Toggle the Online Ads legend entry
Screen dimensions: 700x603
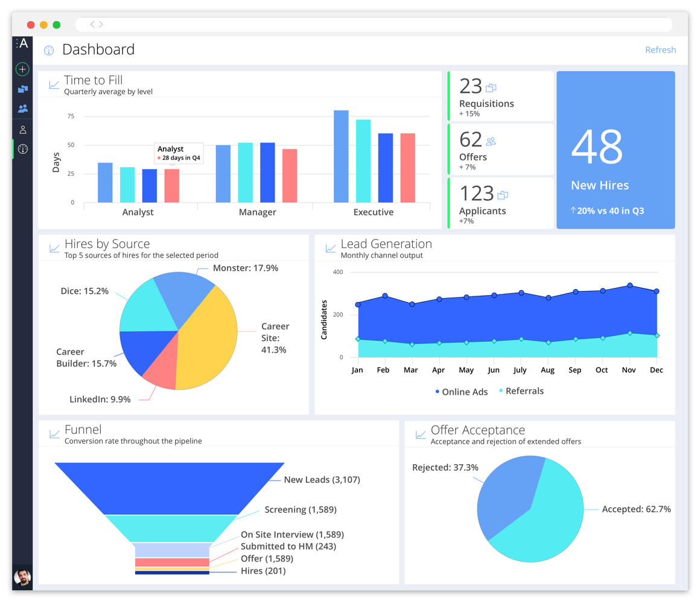[x=463, y=391]
